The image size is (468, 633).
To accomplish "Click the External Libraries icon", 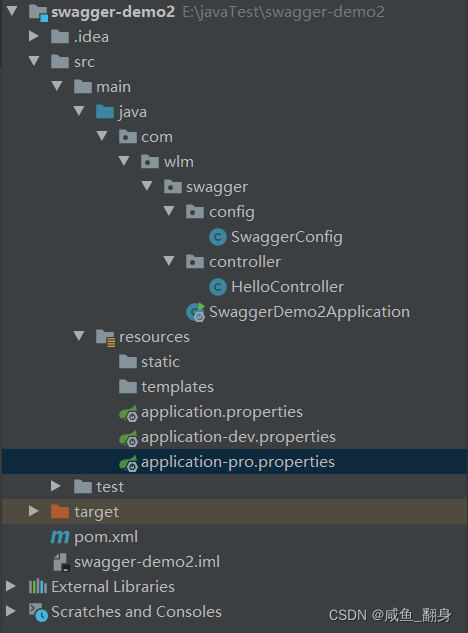I will pos(38,586).
